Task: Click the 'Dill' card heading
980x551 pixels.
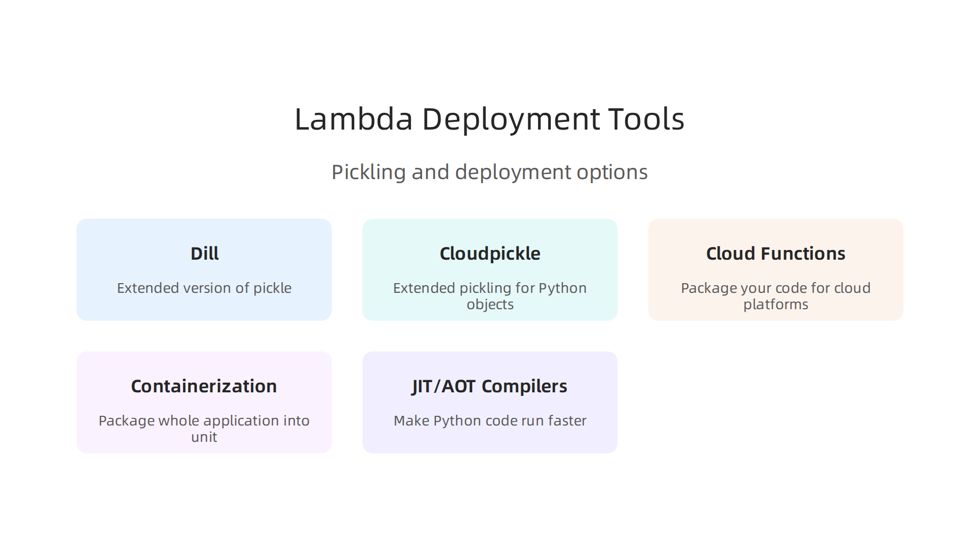Action: click(204, 254)
